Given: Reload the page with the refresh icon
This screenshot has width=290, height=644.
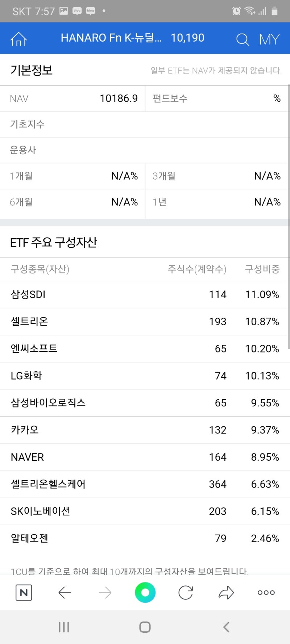Looking at the screenshot, I should click(x=186, y=593).
